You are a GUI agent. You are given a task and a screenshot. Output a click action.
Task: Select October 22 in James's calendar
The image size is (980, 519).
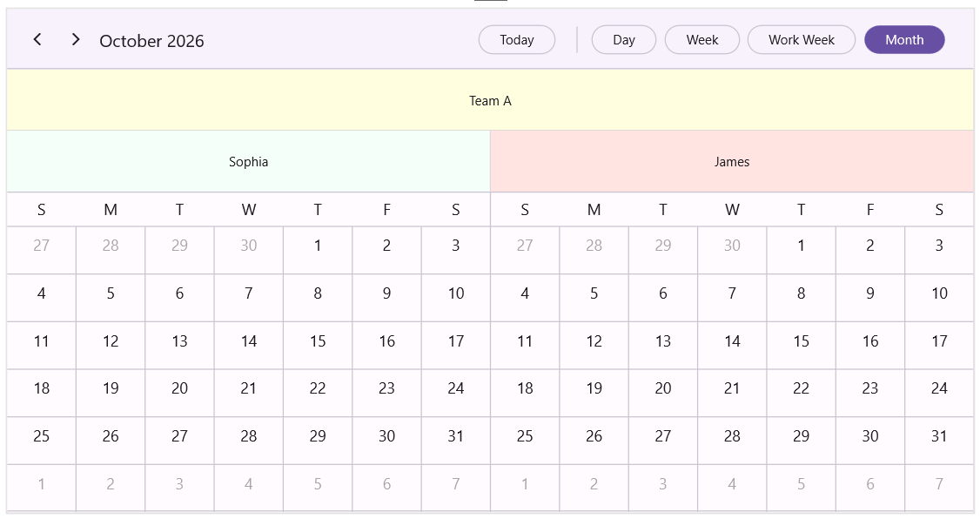pyautogui.click(x=802, y=393)
